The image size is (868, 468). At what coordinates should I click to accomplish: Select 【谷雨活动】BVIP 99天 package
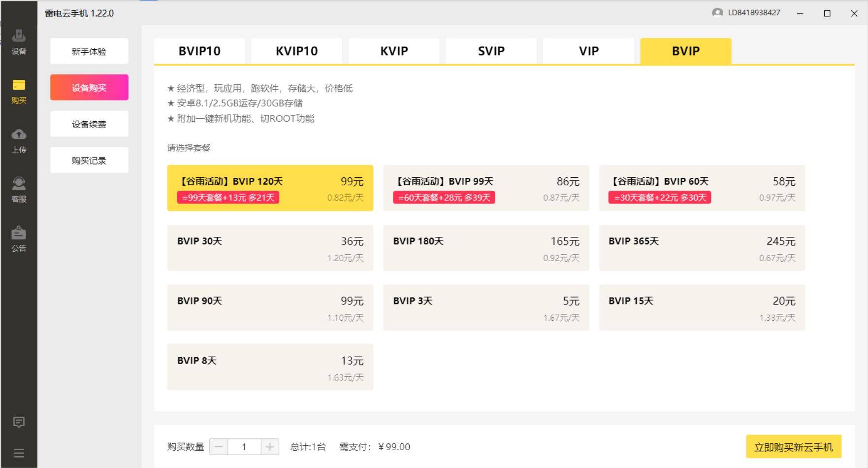tap(486, 188)
